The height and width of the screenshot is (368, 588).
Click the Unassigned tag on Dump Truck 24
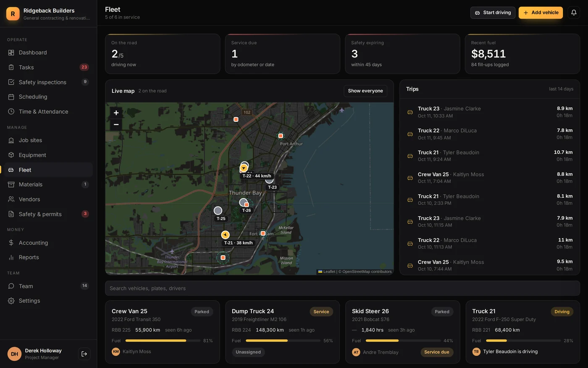tap(248, 352)
